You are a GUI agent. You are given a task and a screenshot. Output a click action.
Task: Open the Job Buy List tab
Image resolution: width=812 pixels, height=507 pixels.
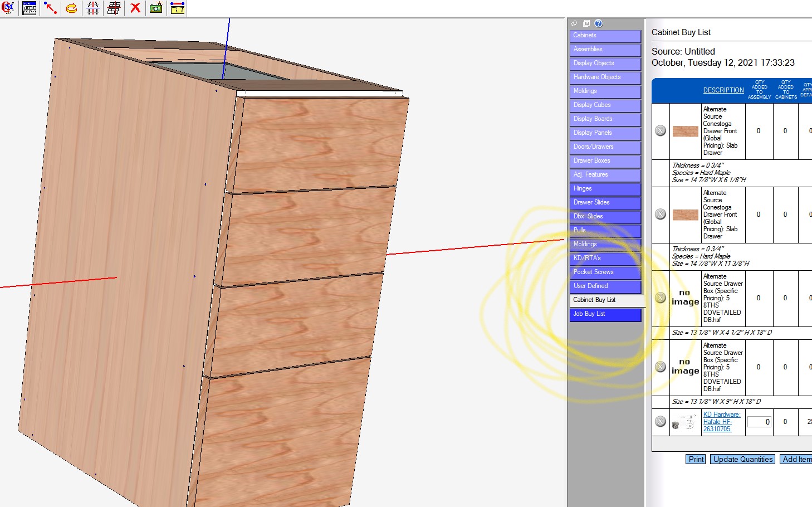coord(605,314)
